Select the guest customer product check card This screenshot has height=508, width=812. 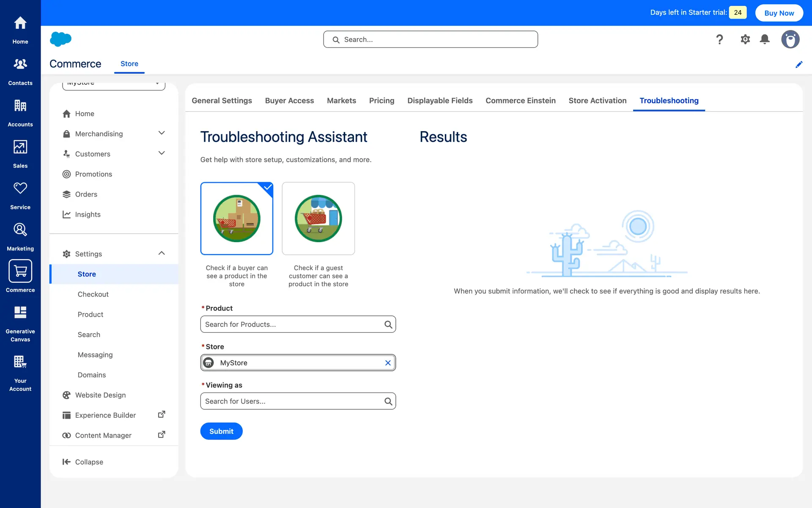click(318, 218)
